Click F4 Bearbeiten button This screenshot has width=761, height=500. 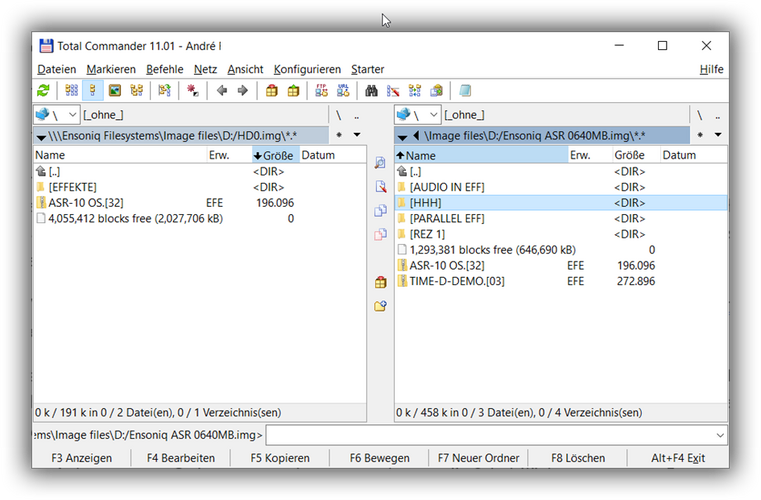(181, 458)
